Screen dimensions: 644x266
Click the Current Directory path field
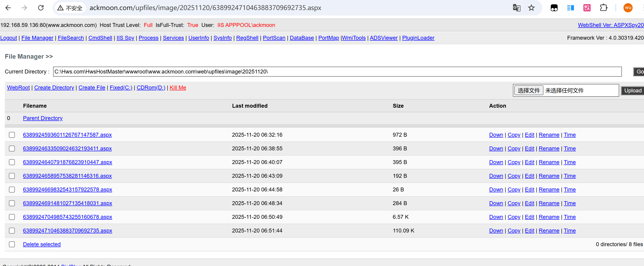337,72
